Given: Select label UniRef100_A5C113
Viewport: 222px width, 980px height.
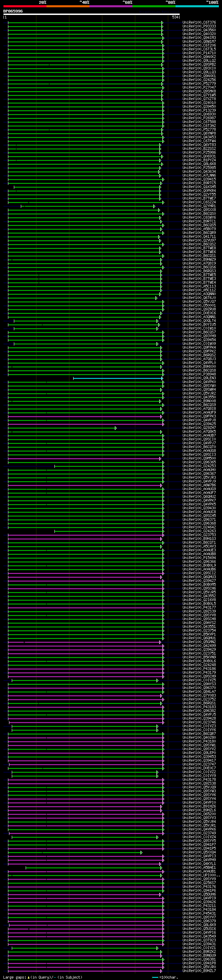Looking at the screenshot, I should coord(199,286).
